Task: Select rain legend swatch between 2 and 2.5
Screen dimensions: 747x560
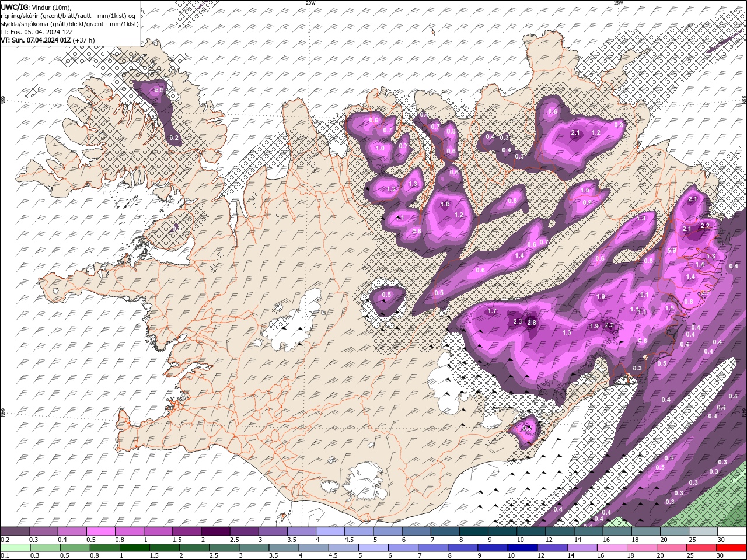Action: point(194,548)
